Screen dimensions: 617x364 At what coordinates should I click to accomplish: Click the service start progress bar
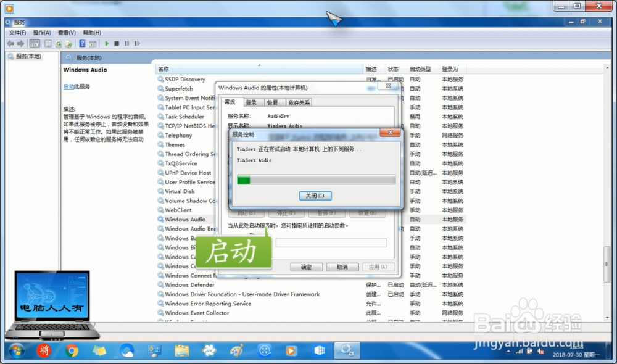(317, 180)
